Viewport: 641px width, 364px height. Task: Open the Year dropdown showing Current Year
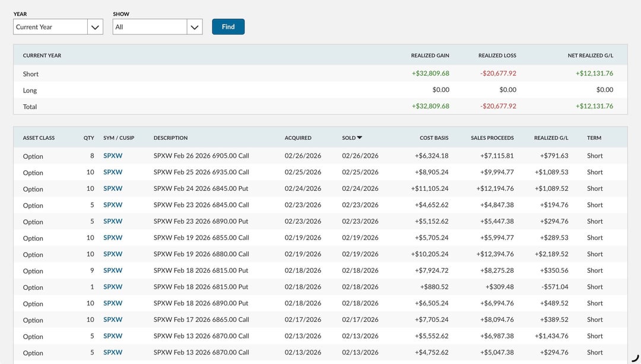[58, 27]
